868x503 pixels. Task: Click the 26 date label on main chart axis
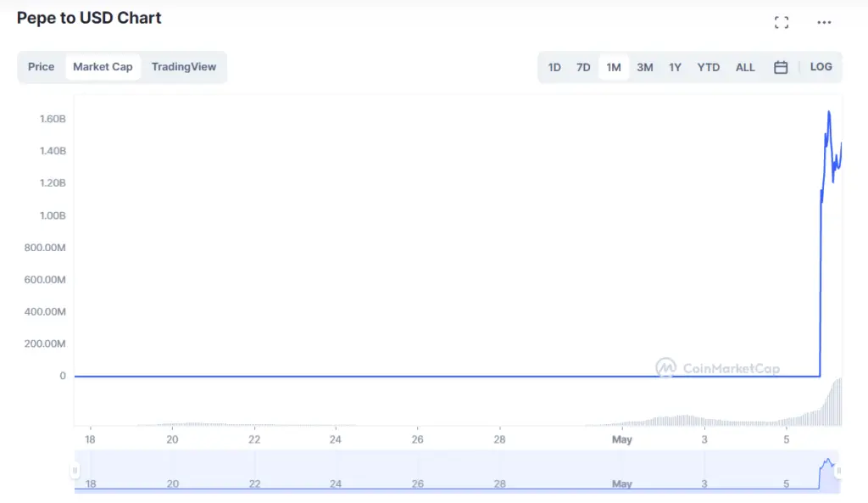[x=417, y=439]
